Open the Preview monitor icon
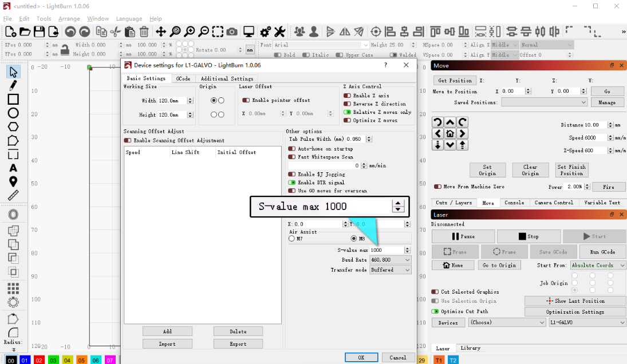Viewport: 627px width, 364px height. pyautogui.click(x=249, y=31)
